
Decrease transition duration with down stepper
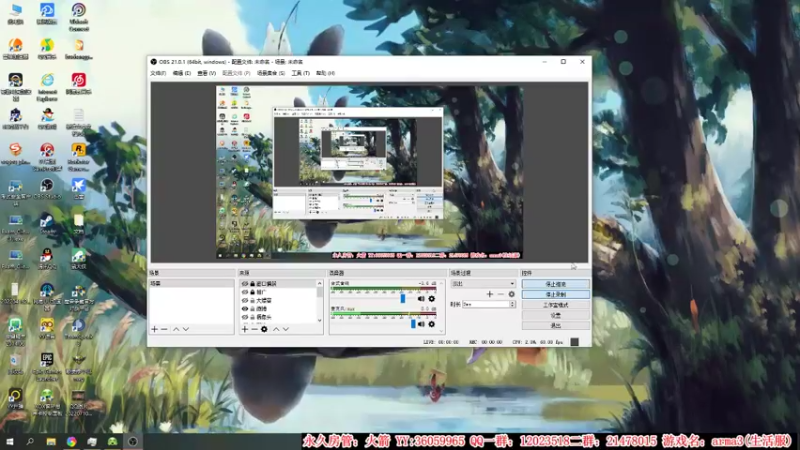pos(512,306)
